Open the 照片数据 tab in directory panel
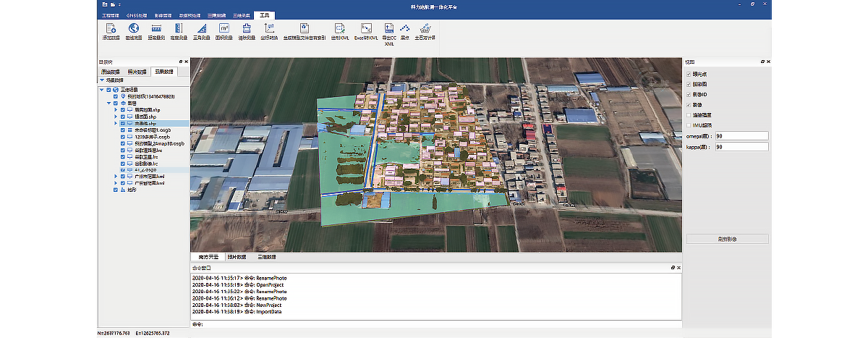 click(x=137, y=72)
